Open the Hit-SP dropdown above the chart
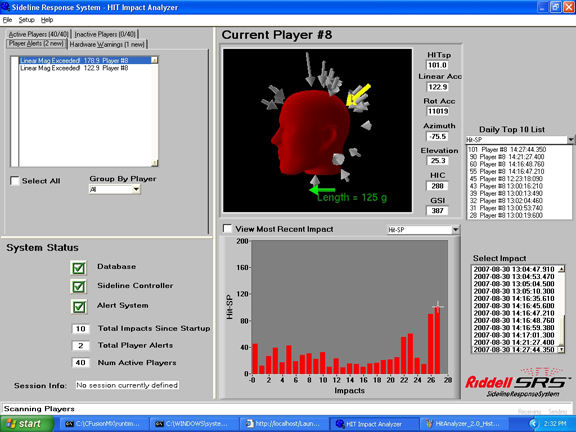This screenshot has width=576, height=432. click(x=456, y=230)
